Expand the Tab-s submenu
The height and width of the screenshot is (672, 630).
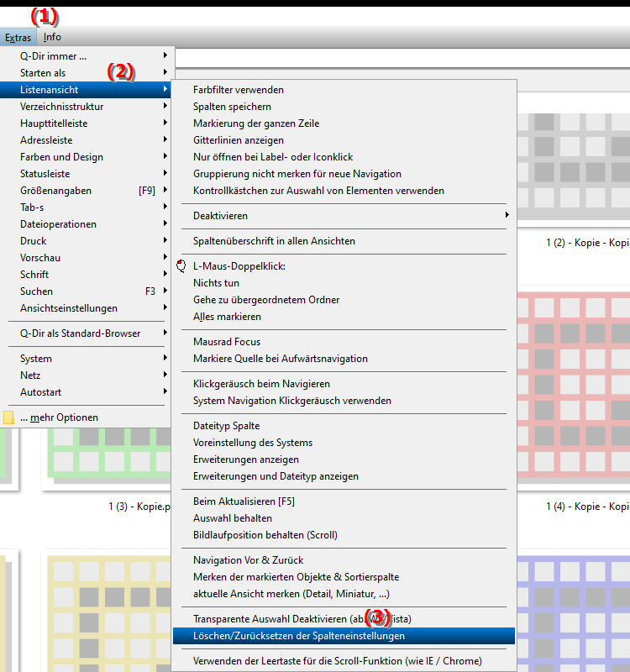click(86, 207)
